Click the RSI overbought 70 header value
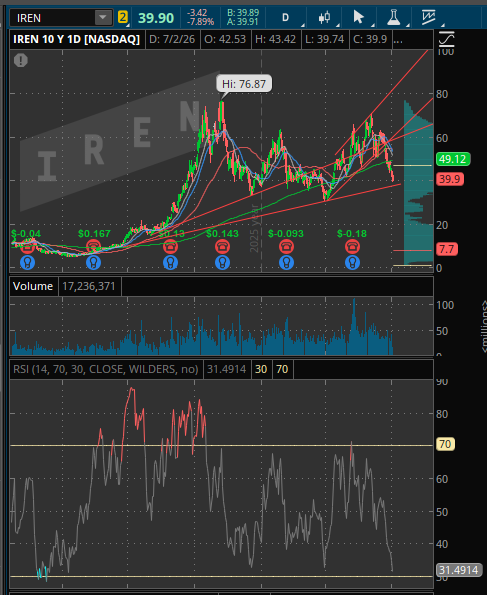Screen dimensions: 487x595 (x=282, y=369)
